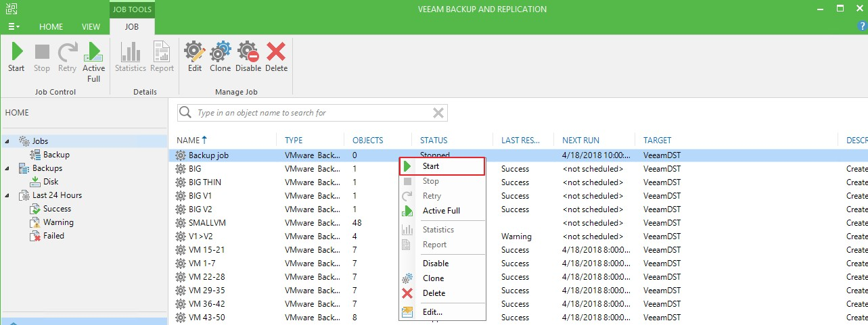Clear the search box with X icon
The height and width of the screenshot is (325, 868).
pyautogui.click(x=438, y=113)
